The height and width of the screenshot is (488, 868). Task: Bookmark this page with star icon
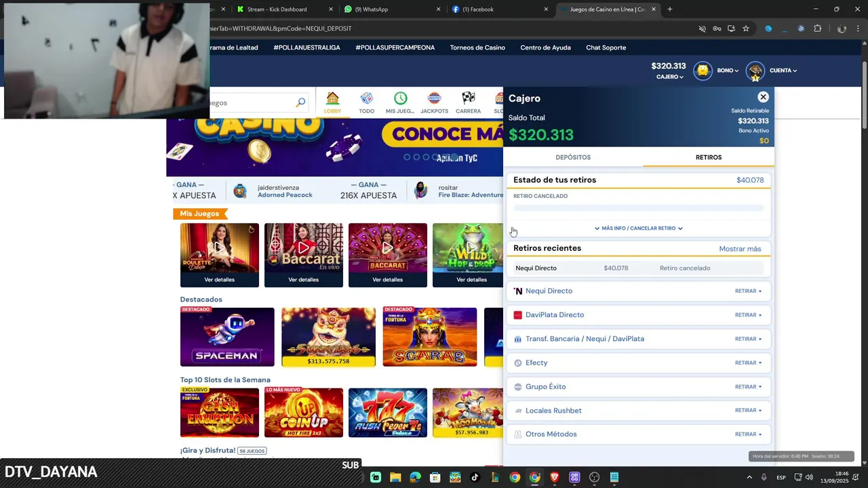coord(746,28)
